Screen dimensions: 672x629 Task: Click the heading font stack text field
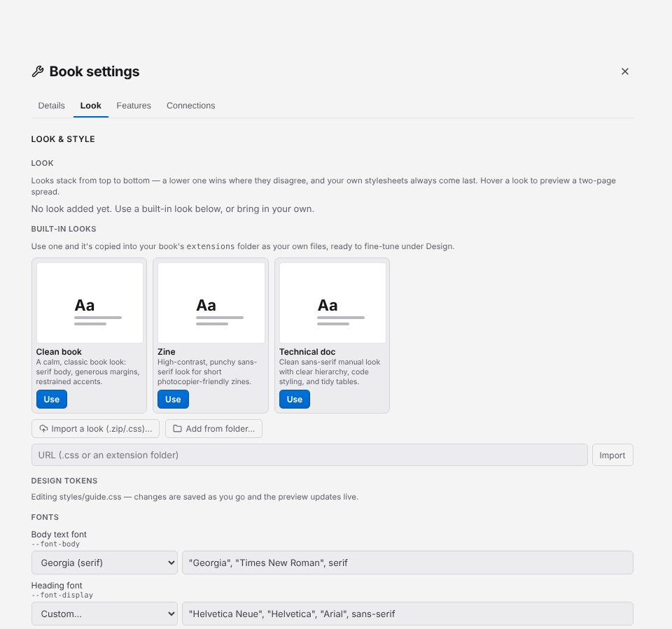click(x=407, y=614)
